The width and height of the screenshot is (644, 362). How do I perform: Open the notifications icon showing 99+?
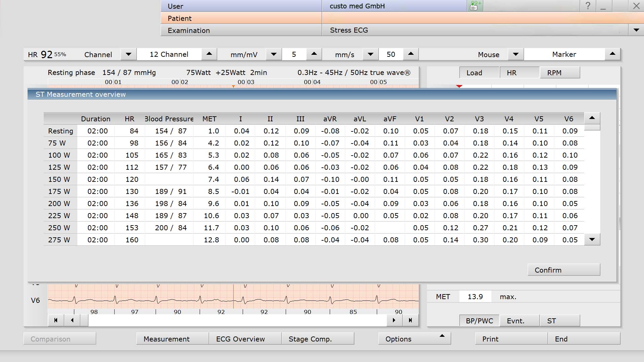click(475, 6)
